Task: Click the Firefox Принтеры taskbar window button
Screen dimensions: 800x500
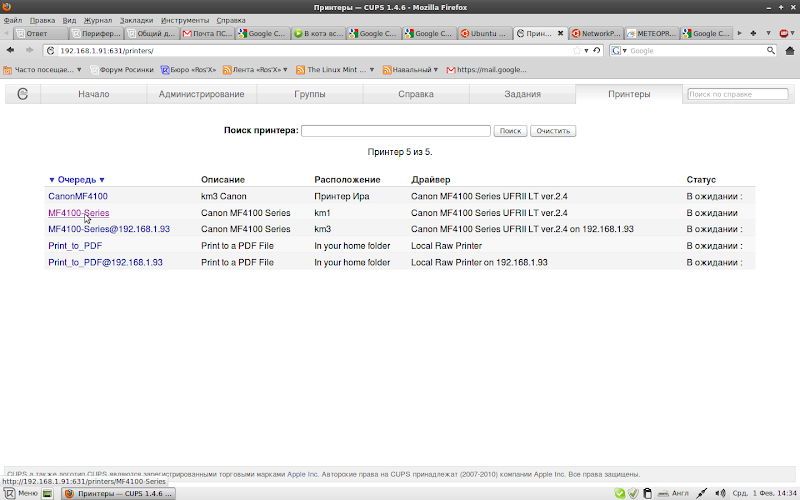Action: (x=118, y=493)
